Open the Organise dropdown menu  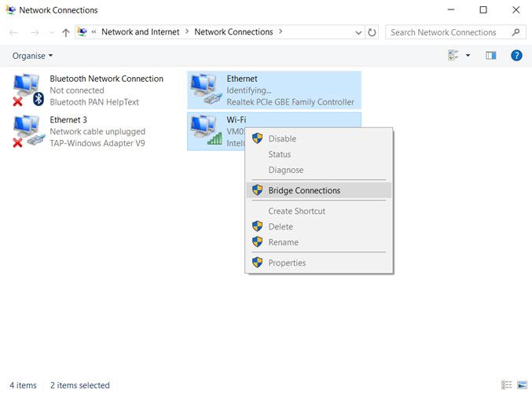tap(32, 56)
